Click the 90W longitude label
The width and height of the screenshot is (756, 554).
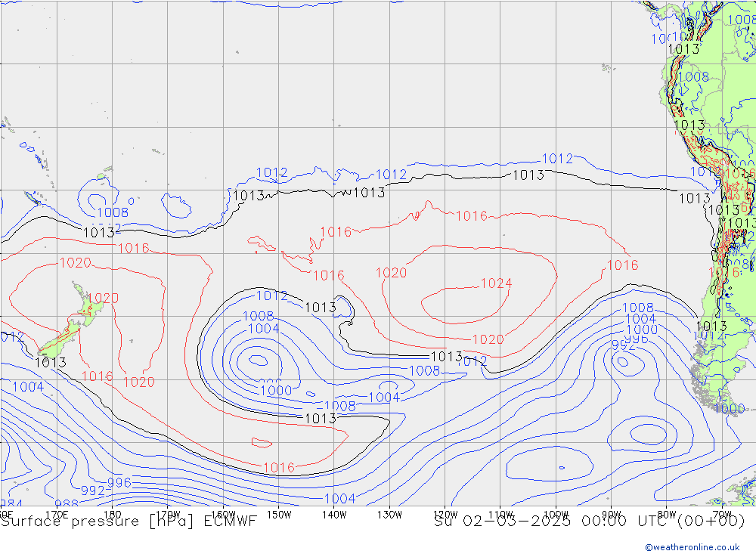coord(612,515)
